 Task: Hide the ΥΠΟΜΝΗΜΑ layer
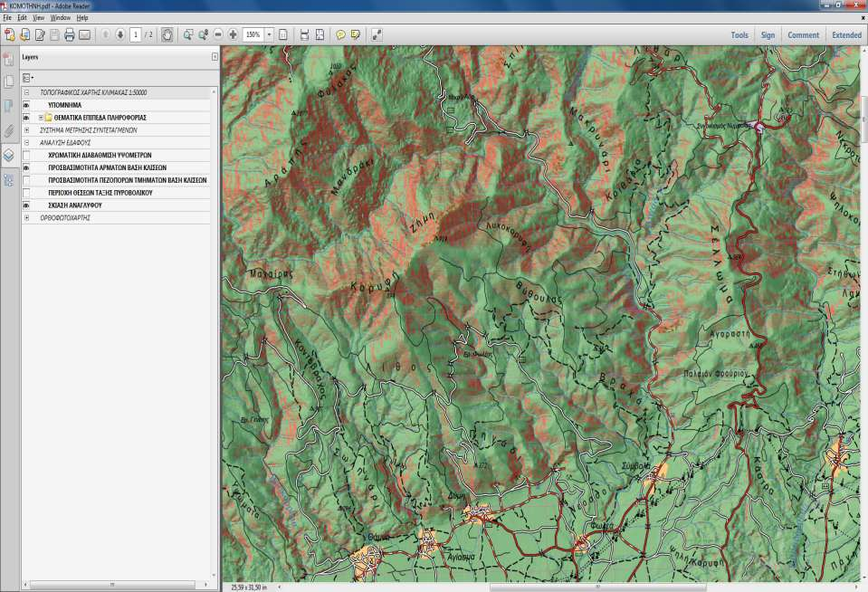coord(26,105)
